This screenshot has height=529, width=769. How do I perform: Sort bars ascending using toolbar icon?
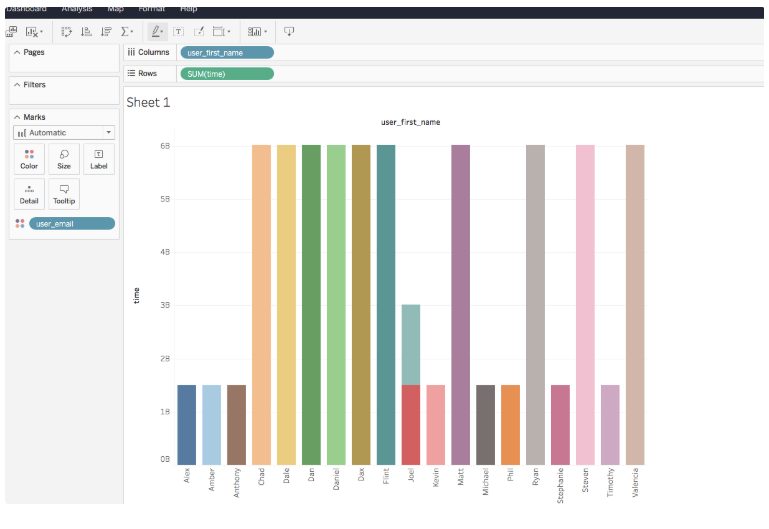(86, 32)
